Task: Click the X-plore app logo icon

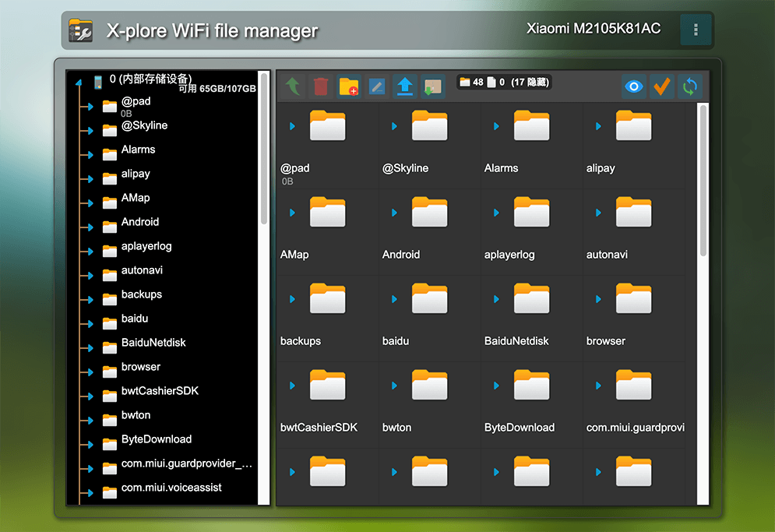Action: 80,30
